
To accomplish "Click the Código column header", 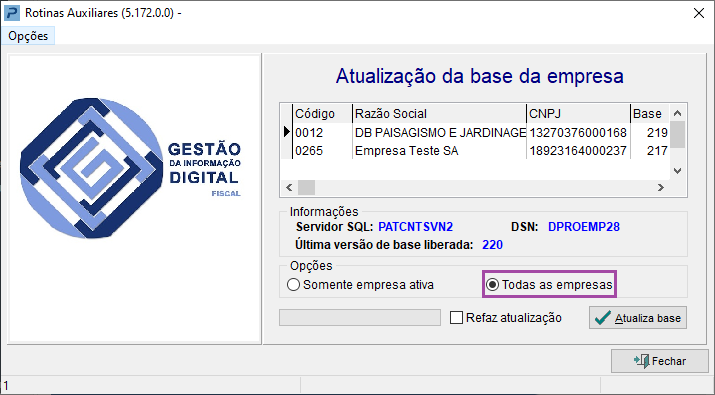I will click(322, 114).
